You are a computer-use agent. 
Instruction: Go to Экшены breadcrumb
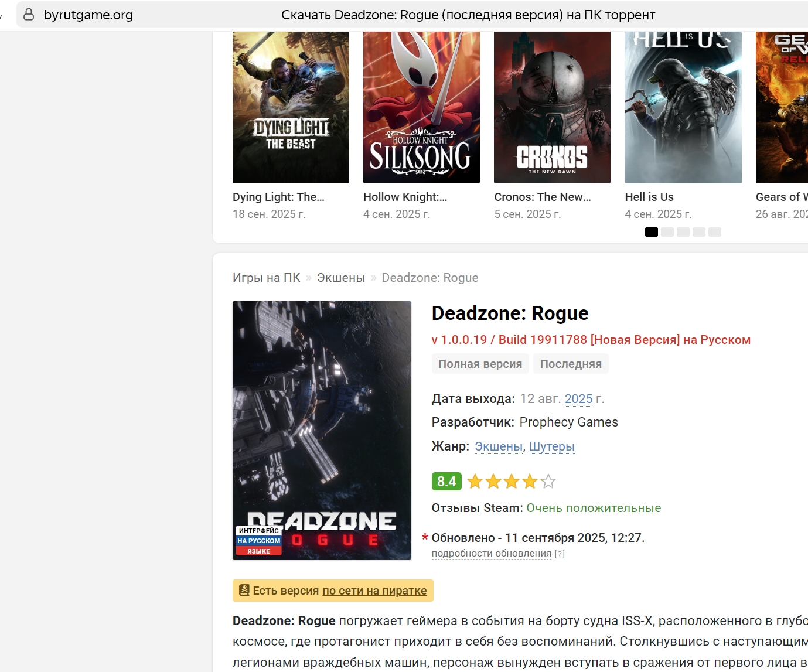tap(341, 278)
